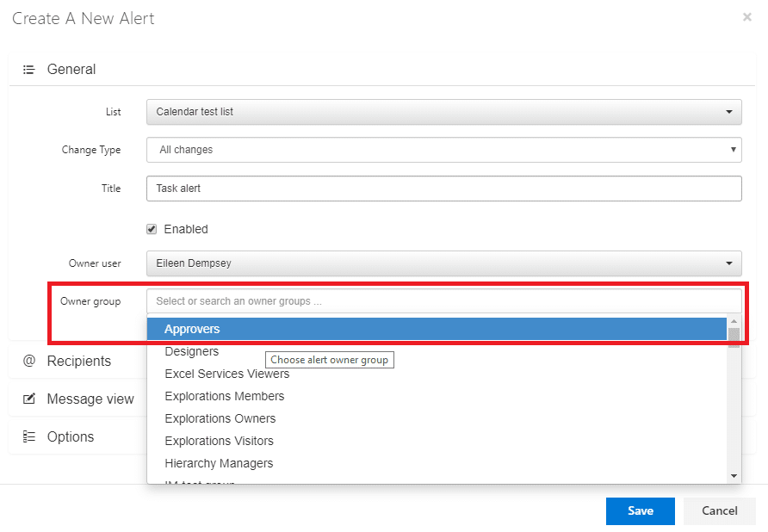Toggle the Enabled checkbox

coord(152,229)
